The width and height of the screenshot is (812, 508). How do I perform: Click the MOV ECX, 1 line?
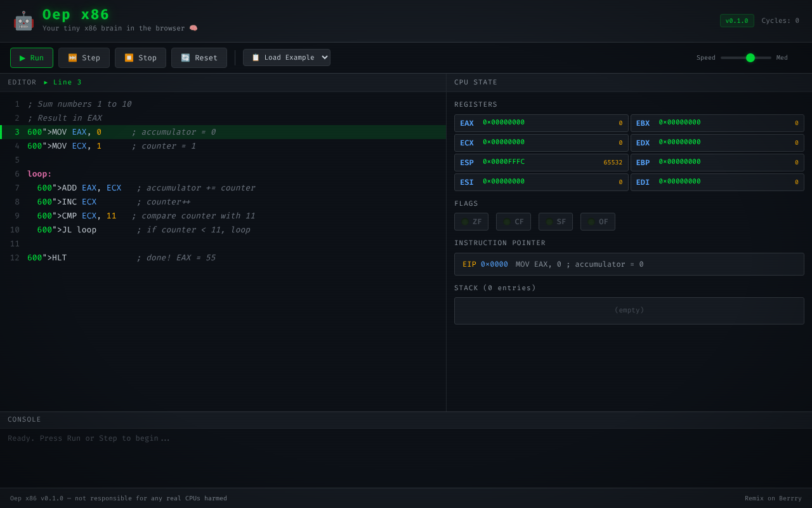pos(223,146)
